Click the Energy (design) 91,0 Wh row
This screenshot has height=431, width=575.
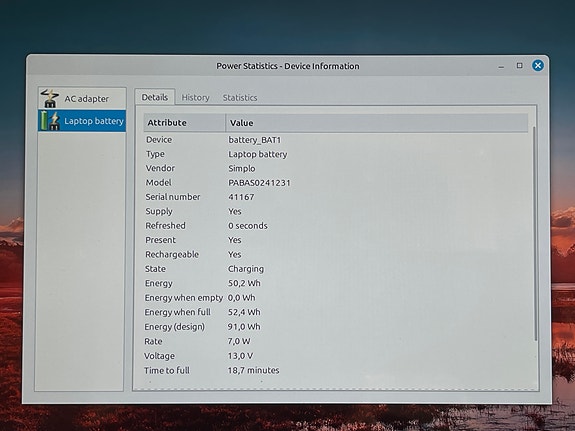(x=336, y=326)
